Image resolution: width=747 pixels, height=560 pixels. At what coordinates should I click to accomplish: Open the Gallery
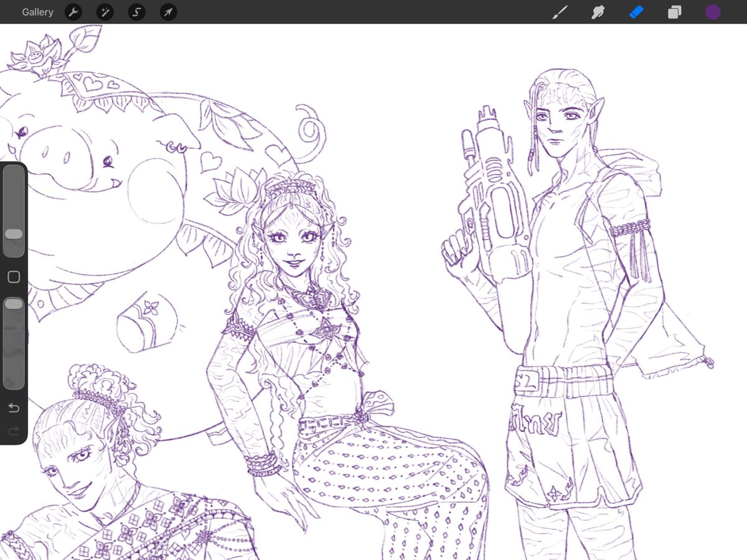point(37,12)
